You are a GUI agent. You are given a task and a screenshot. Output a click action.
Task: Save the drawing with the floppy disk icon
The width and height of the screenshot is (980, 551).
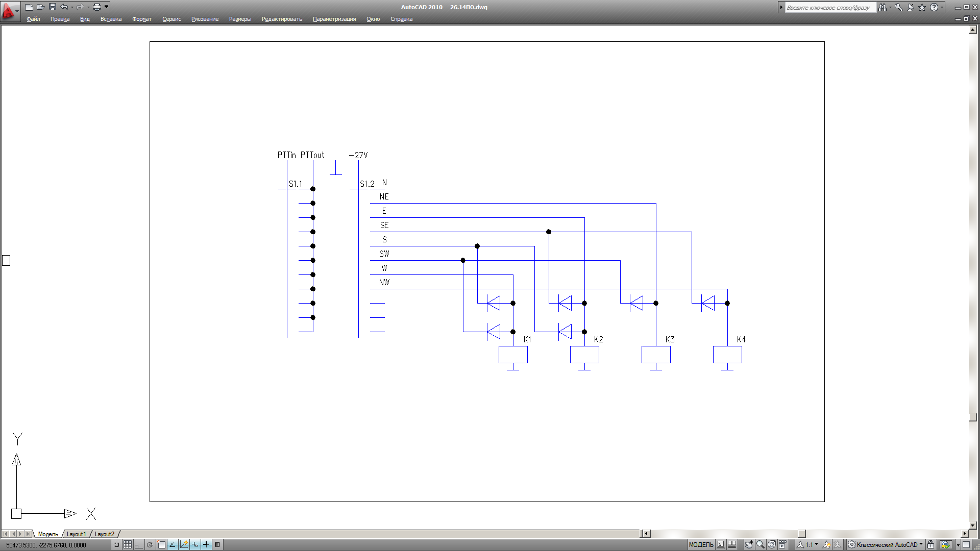pyautogui.click(x=52, y=7)
